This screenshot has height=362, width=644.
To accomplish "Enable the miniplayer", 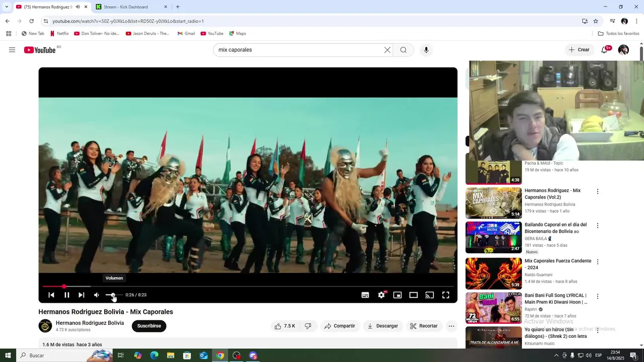I will point(397,295).
